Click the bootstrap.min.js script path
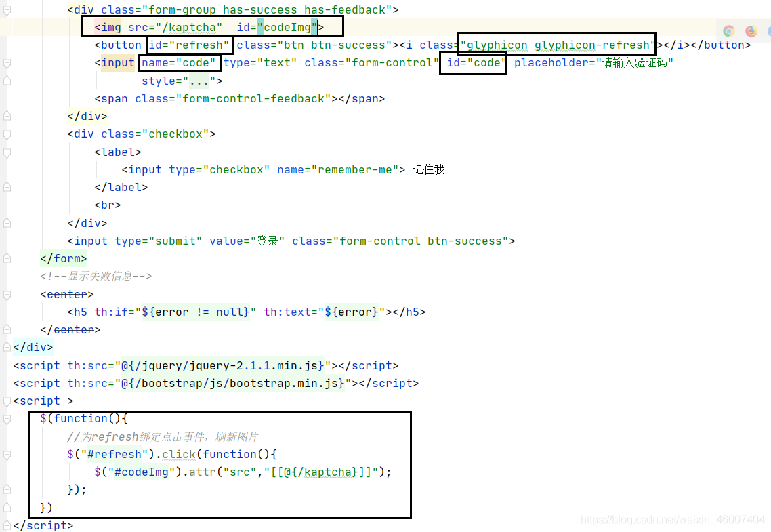The image size is (771, 532). pos(233,384)
